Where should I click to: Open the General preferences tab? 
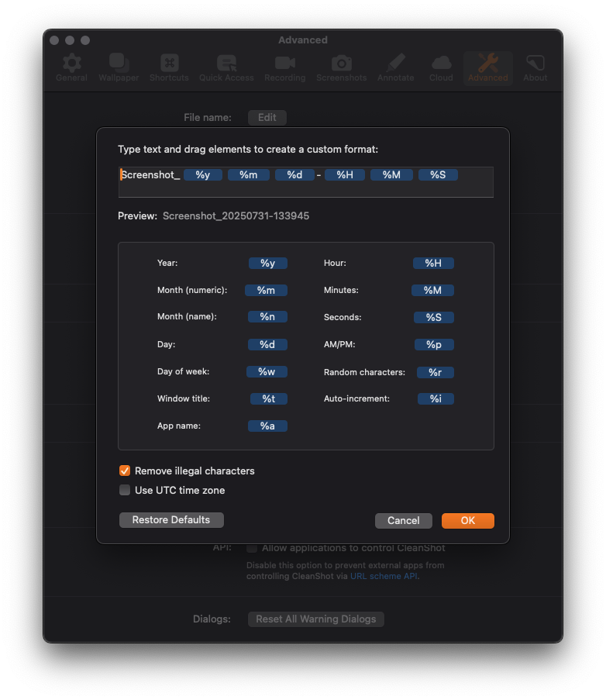(x=71, y=68)
